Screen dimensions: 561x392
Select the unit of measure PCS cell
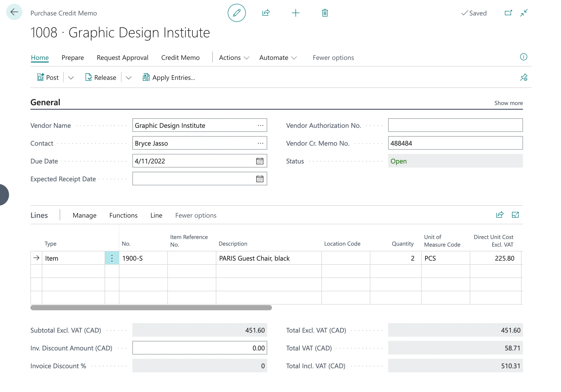coord(445,258)
